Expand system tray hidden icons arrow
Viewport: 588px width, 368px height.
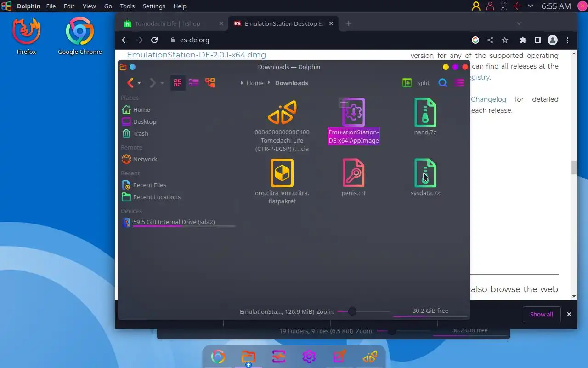[x=531, y=6]
